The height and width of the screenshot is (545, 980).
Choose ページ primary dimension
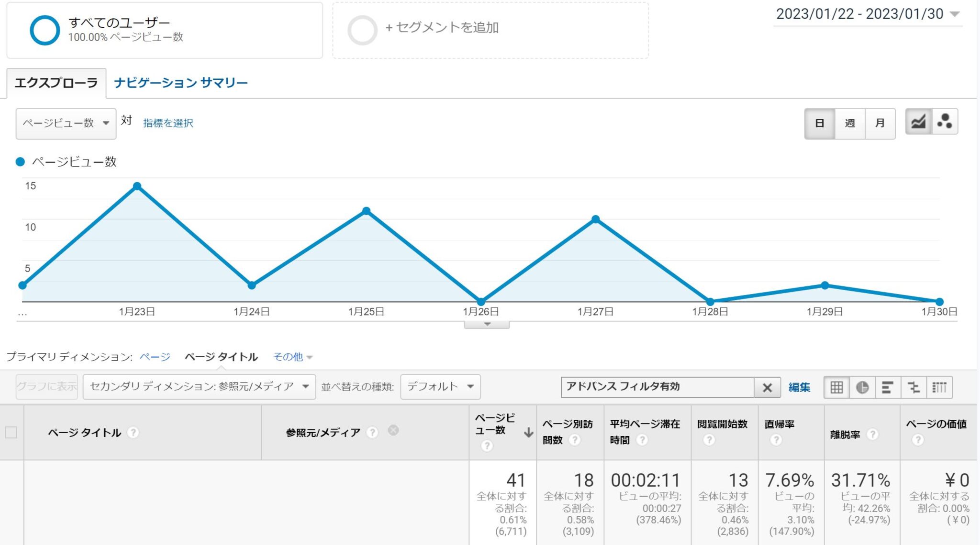coord(155,357)
